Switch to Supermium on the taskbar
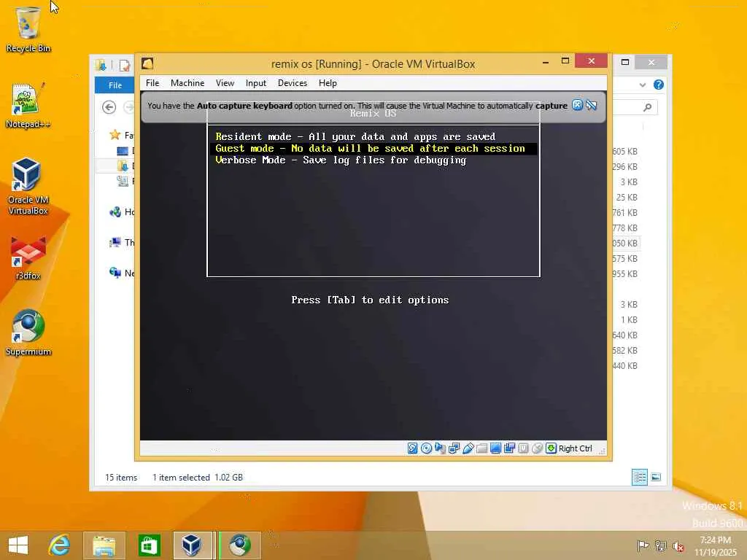This screenshot has width=747, height=560. point(240,545)
